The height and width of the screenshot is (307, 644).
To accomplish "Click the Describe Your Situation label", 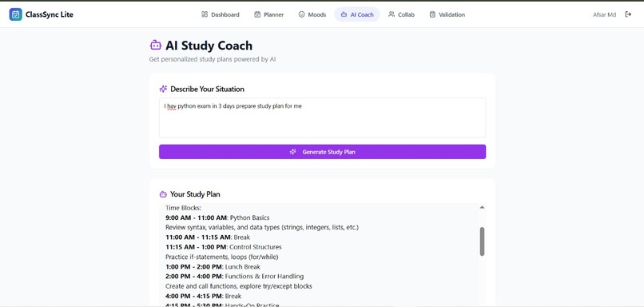I will click(x=207, y=89).
